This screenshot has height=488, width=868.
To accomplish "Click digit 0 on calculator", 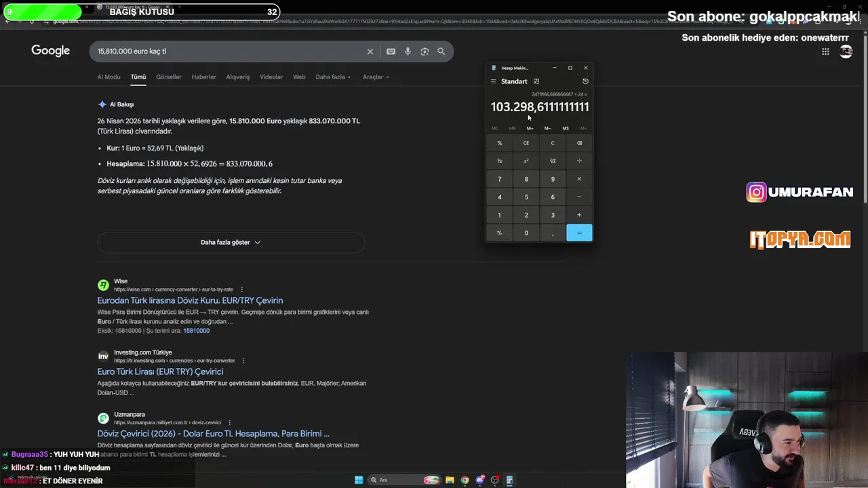I will 526,232.
